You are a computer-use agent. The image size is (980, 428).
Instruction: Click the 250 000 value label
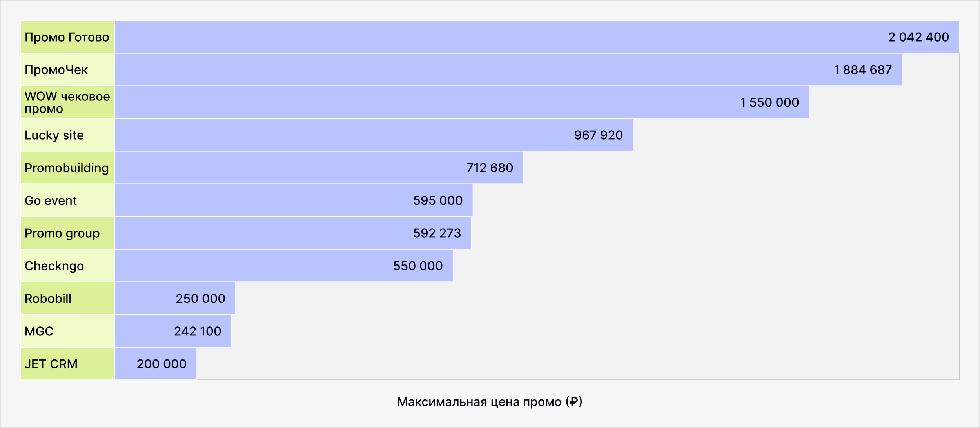(x=200, y=299)
